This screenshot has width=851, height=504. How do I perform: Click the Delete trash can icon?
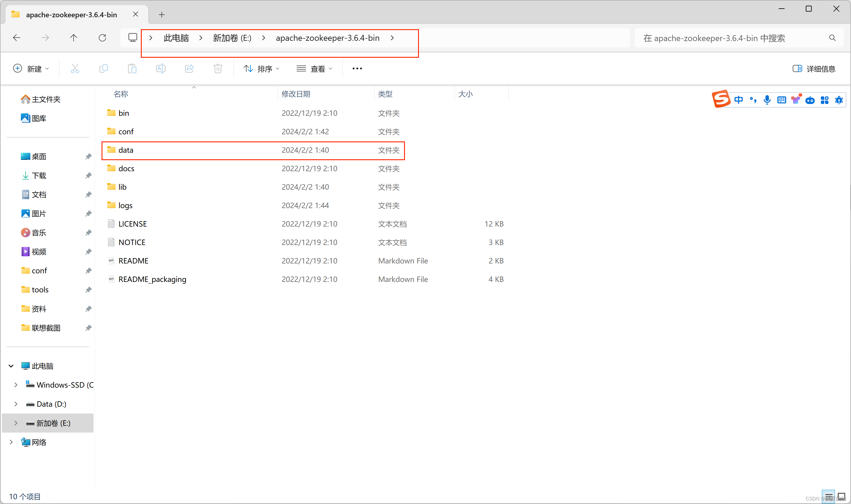click(x=218, y=68)
